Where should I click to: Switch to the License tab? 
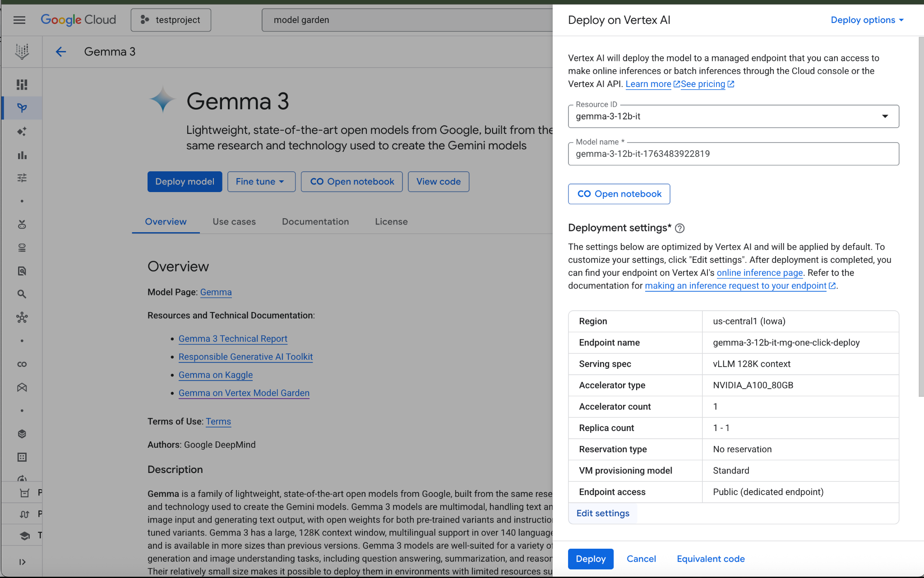(x=391, y=222)
